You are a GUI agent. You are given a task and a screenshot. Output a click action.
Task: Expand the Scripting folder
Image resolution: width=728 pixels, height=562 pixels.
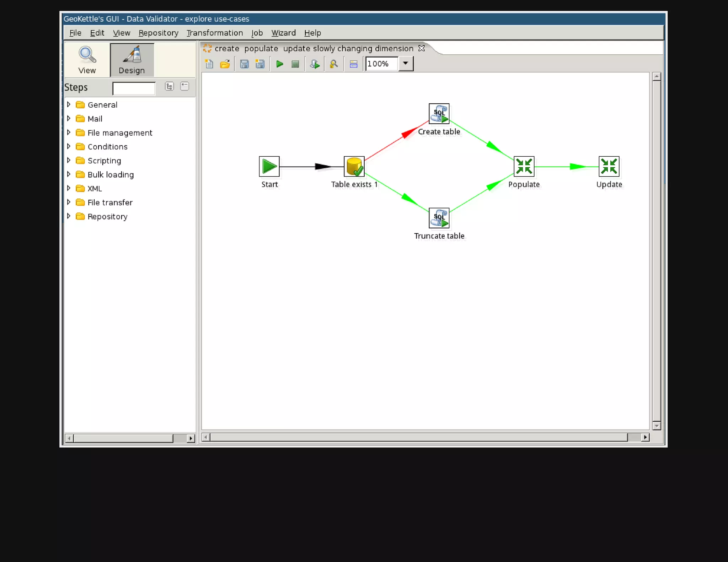click(69, 160)
